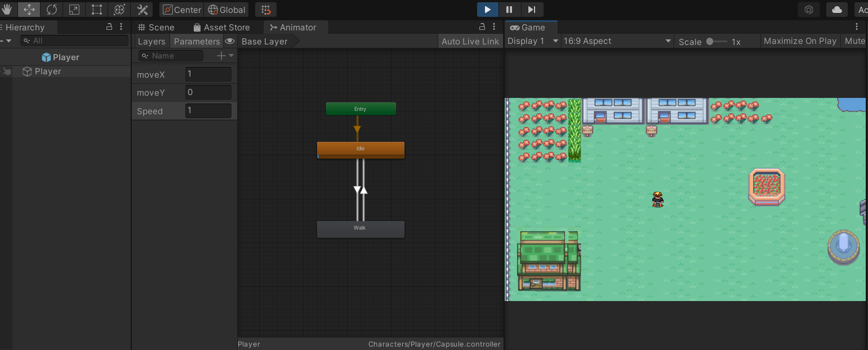Toggle pivot mode Center button
This screenshot has width=868, height=350.
point(182,10)
